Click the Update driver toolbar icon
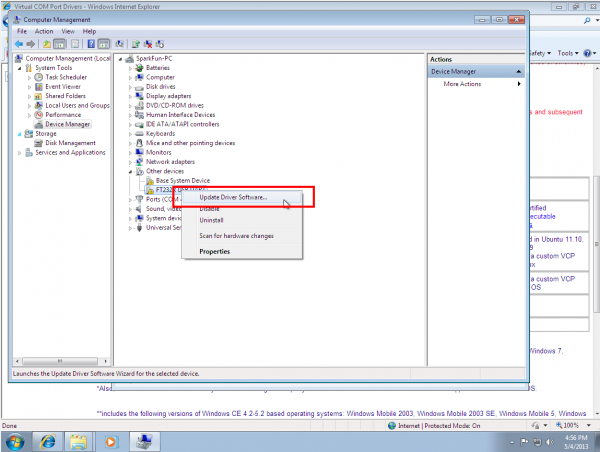Screen dimensions: 600x452 click(x=135, y=44)
